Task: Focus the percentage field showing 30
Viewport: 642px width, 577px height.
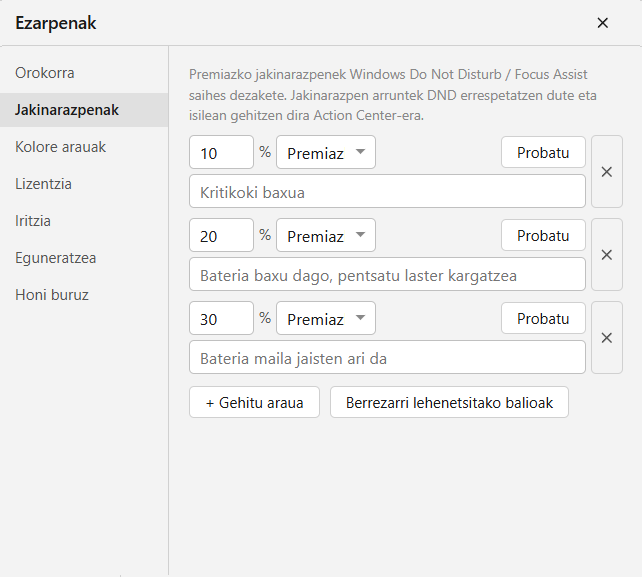Action: click(222, 318)
